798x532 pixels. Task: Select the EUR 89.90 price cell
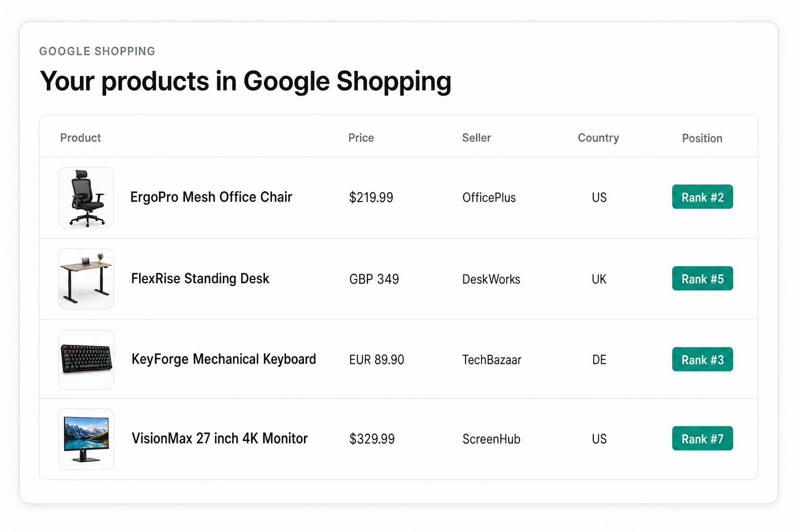click(x=377, y=360)
